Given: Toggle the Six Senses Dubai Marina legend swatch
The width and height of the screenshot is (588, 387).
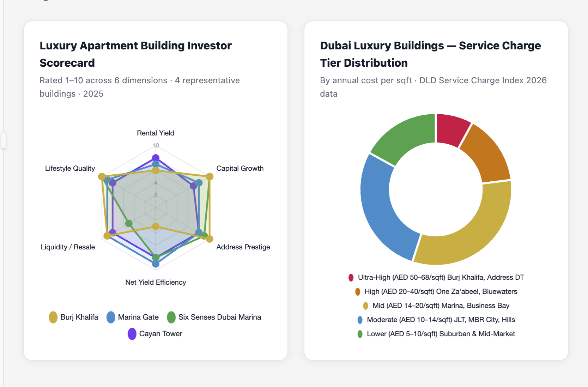Looking at the screenshot, I should pos(171,317).
